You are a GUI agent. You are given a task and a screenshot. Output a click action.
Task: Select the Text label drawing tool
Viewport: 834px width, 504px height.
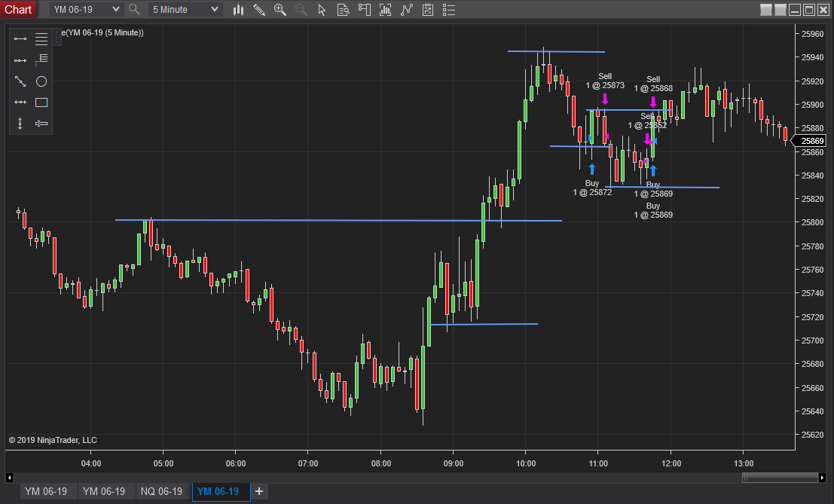pyautogui.click(x=41, y=124)
